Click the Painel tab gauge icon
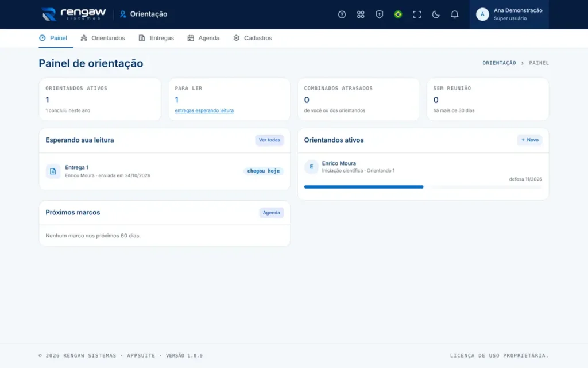This screenshot has height=368, width=588. pos(42,38)
